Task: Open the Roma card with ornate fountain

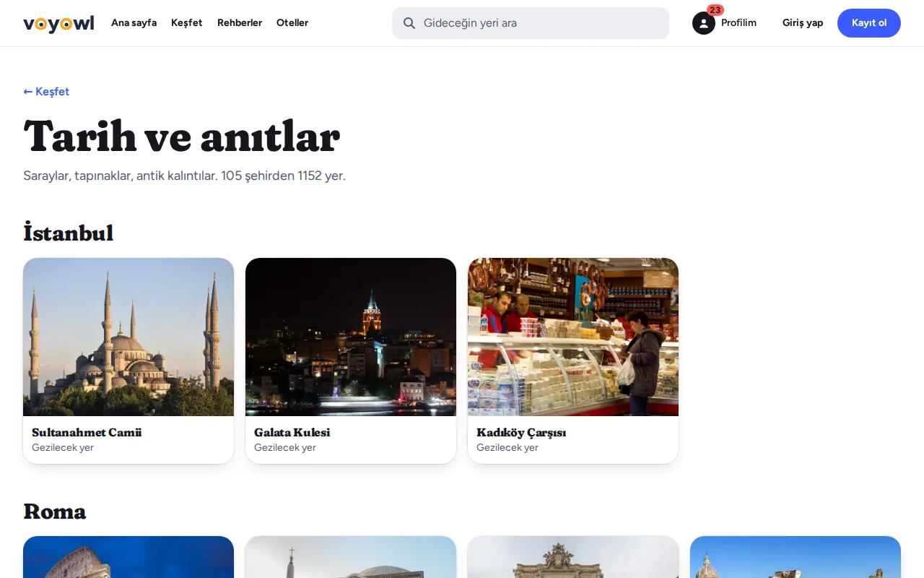Action: click(x=573, y=557)
